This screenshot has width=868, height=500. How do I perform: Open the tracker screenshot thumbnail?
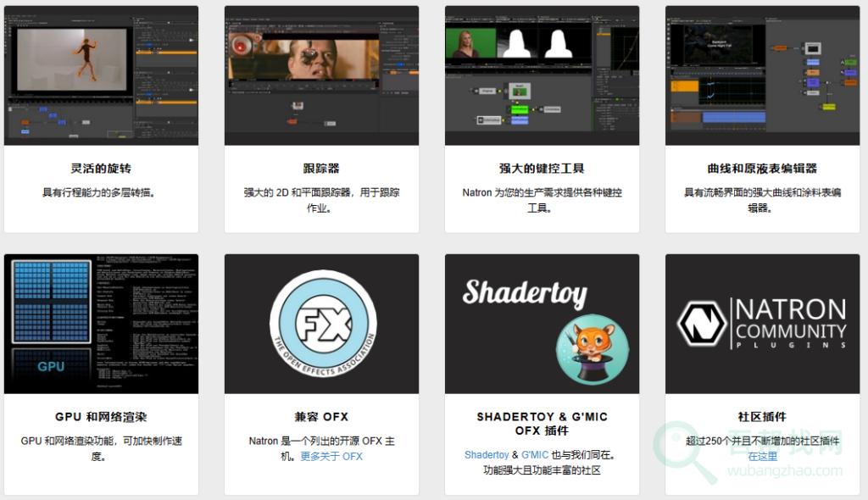tap(321, 75)
